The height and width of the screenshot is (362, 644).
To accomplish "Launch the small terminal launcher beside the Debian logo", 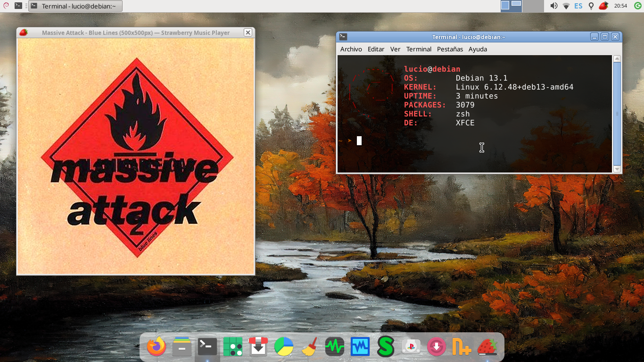I will 18,6.
